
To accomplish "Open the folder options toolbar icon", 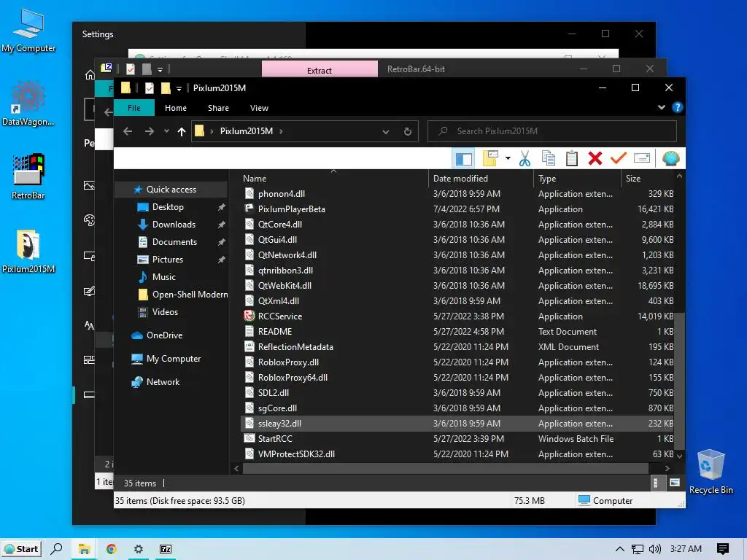I will pos(490,158).
